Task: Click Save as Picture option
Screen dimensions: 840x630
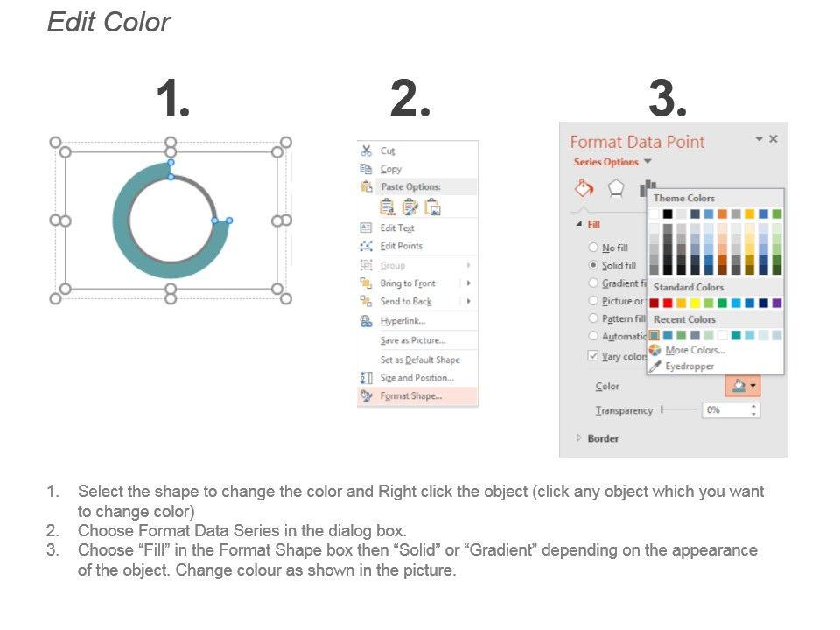Action: 412,340
